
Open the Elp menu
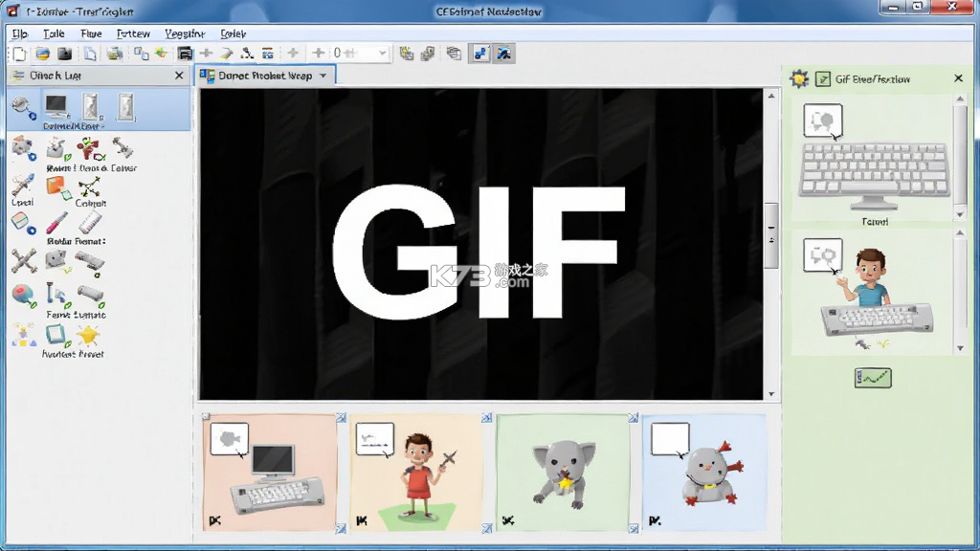(x=20, y=33)
